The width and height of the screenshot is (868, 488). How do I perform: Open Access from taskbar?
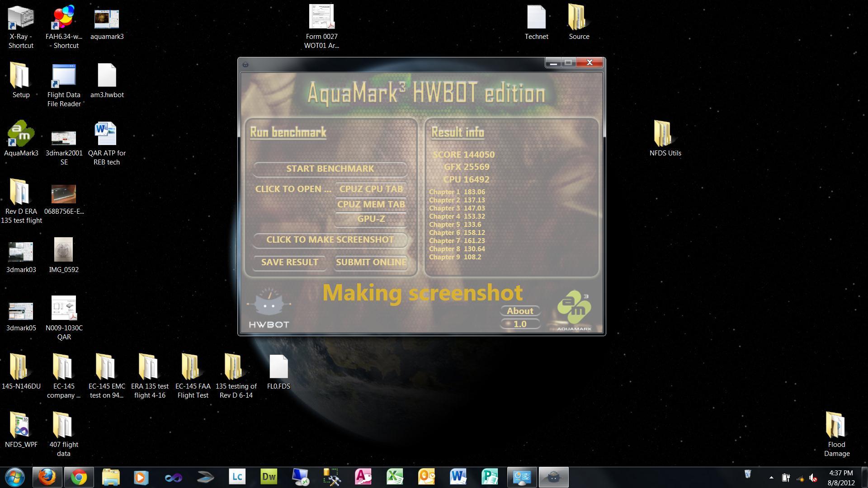[x=363, y=477]
